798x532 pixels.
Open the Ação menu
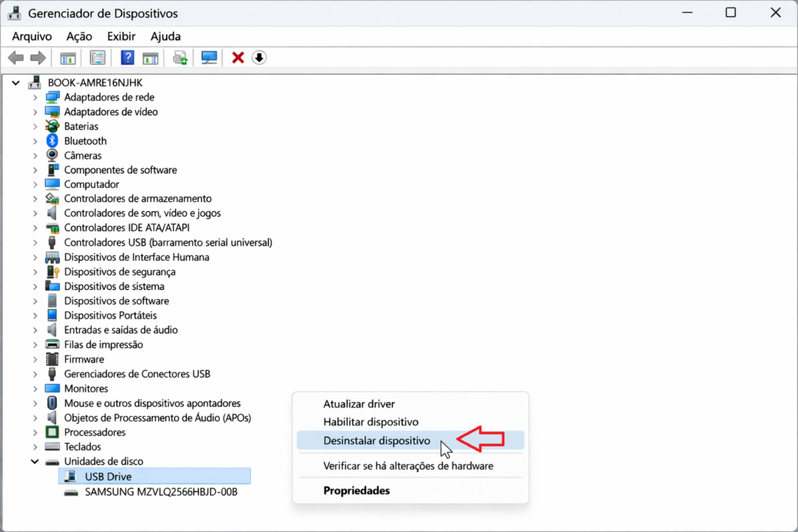tap(79, 36)
